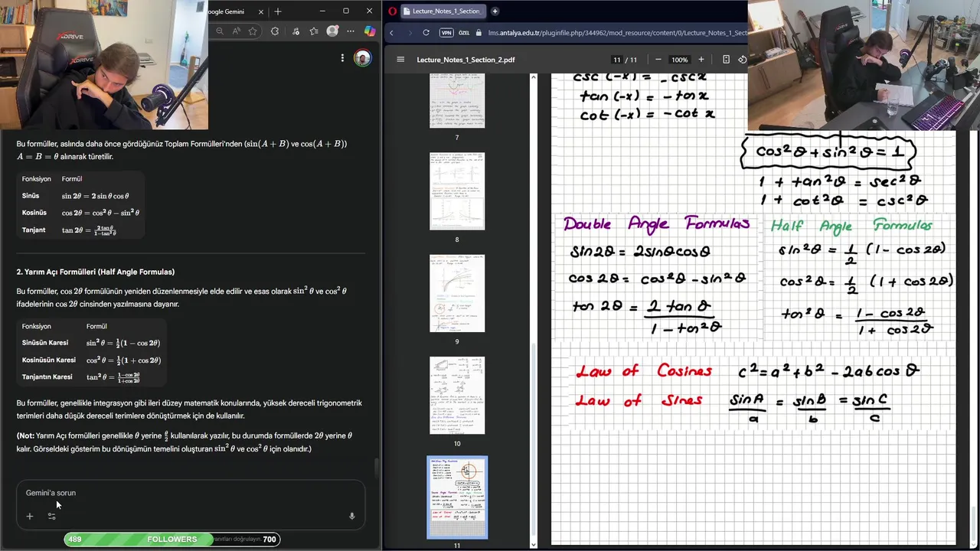Open a new tab in Opera

(495, 11)
